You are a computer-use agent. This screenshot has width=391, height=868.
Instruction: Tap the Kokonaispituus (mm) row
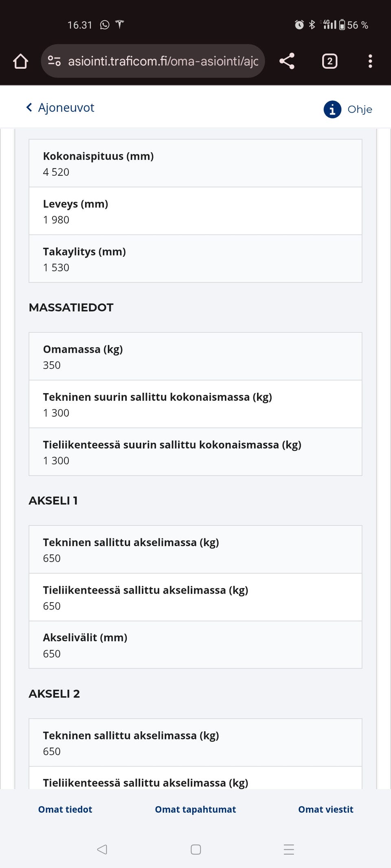[195, 164]
